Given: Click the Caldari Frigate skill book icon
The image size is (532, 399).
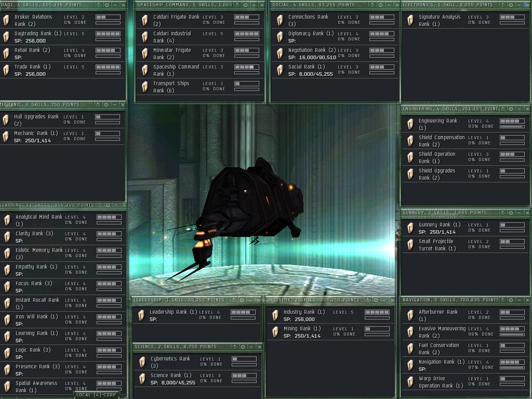Looking at the screenshot, I should point(145,20).
